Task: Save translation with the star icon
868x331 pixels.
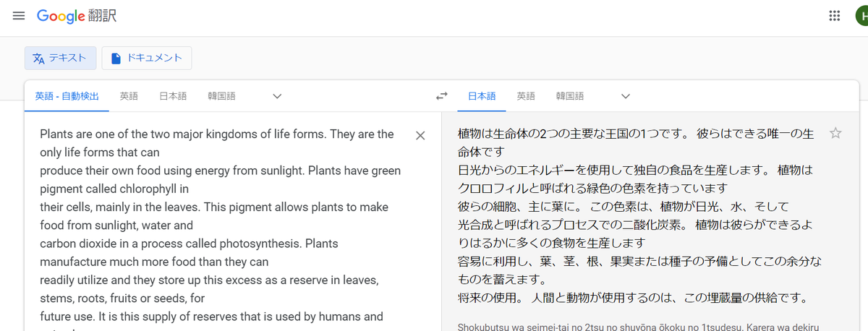Action: pyautogui.click(x=835, y=133)
